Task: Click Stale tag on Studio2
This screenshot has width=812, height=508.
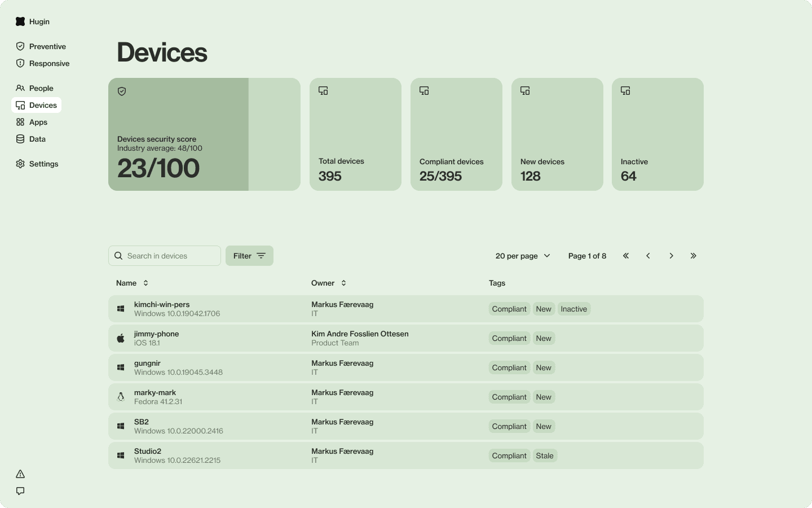Action: [x=545, y=456]
